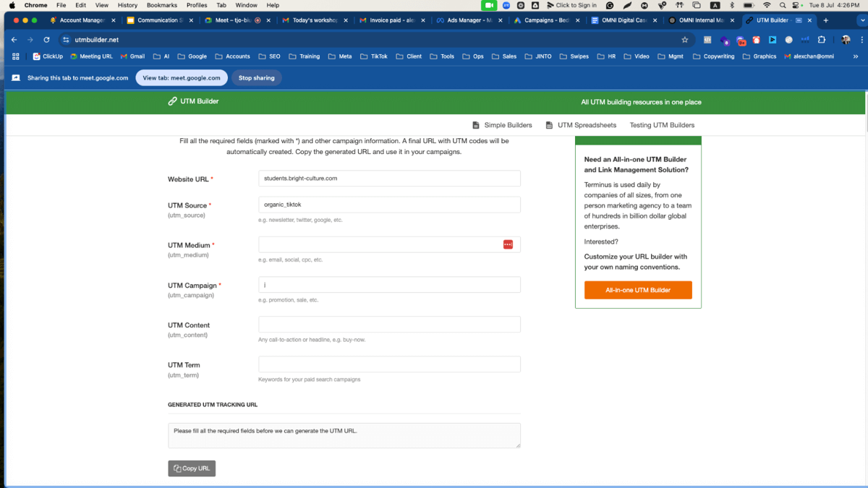Click the red password manager icon in UTM Medium
This screenshot has height=488, width=868.
tap(508, 245)
